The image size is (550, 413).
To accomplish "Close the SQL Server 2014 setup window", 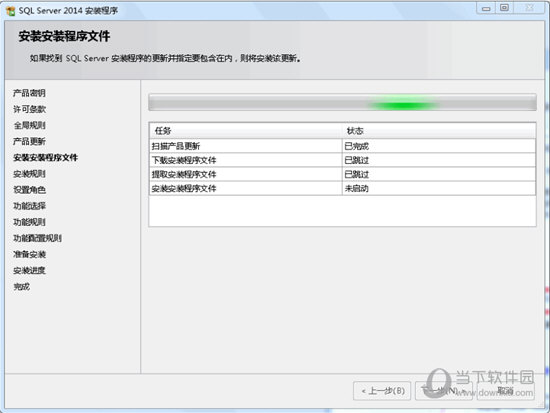I will [530, 8].
